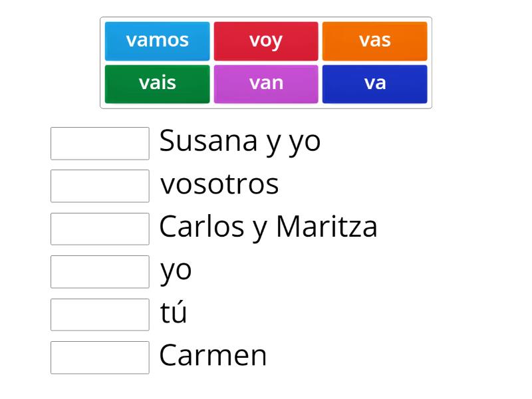Choose the orange 'vas' tile
The height and width of the screenshot is (399, 532).
374,41
